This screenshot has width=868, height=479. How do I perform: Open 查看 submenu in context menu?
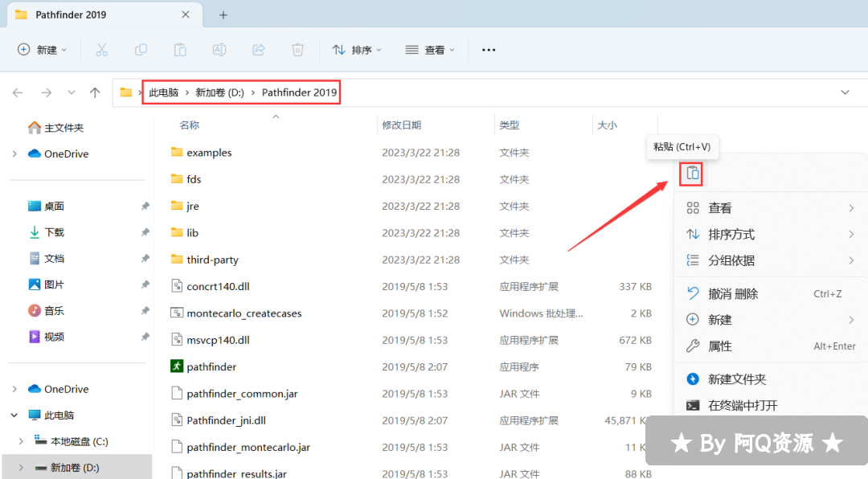[x=771, y=208]
